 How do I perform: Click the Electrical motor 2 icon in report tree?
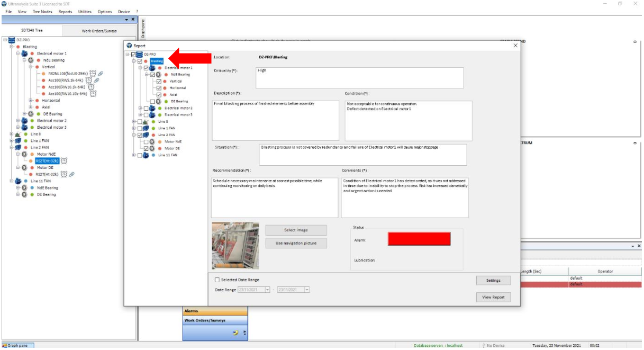click(x=152, y=108)
